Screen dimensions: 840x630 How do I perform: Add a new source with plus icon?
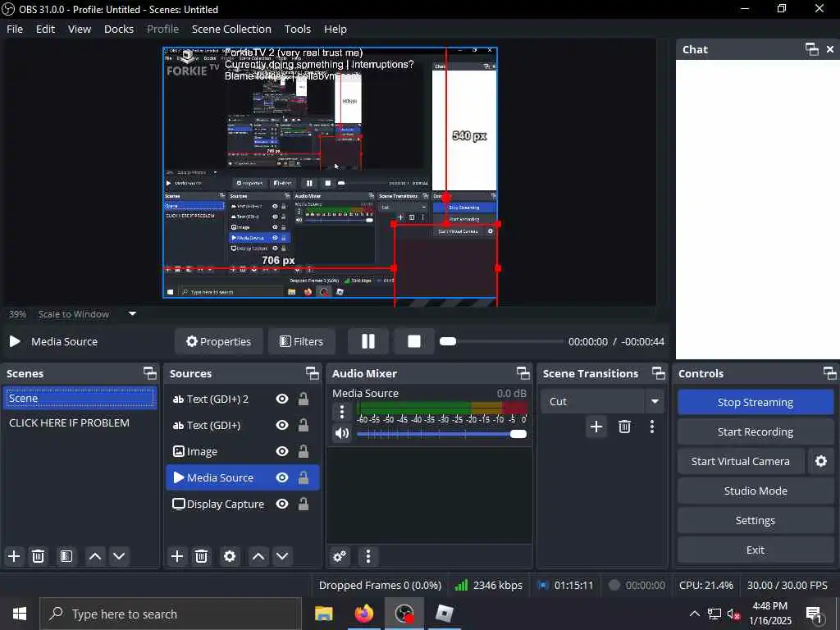coord(177,556)
